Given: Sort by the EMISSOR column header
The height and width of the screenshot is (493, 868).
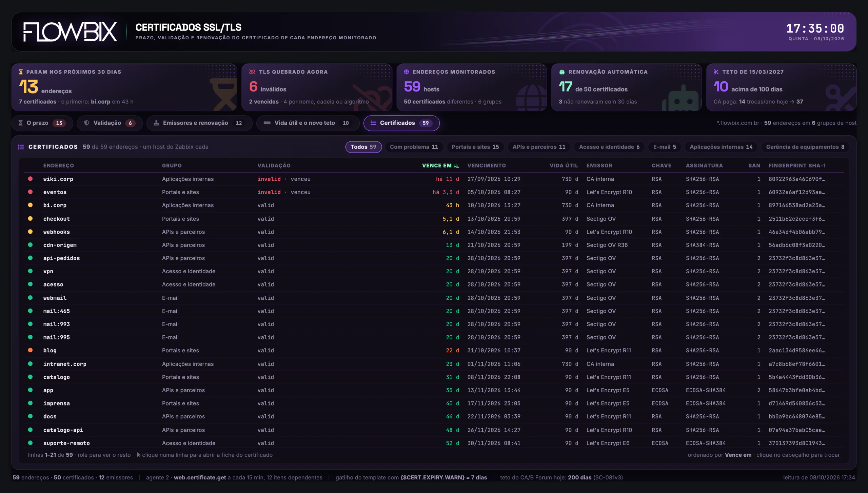Looking at the screenshot, I should coord(599,165).
